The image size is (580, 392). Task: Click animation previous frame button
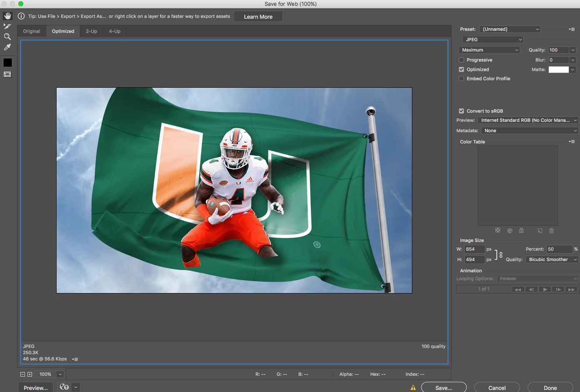531,289
